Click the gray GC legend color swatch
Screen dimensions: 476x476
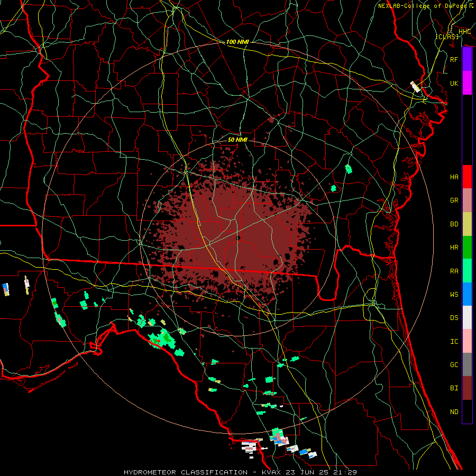coord(467,364)
